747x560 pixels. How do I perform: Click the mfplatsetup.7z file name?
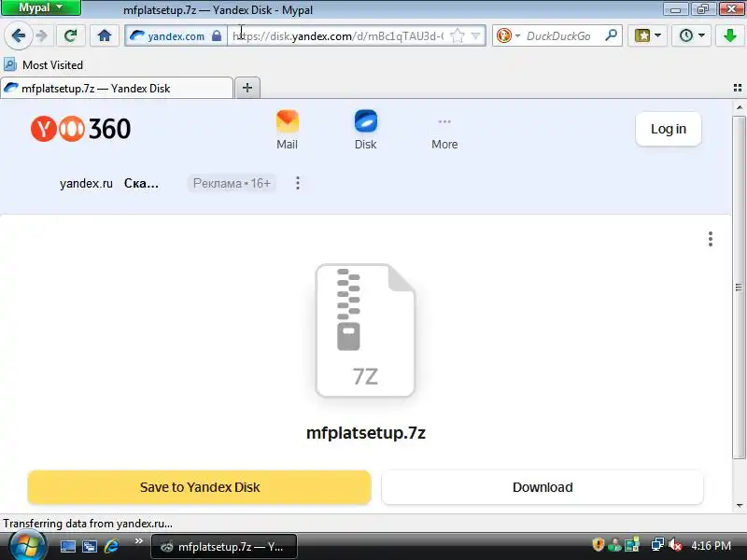[x=366, y=433]
